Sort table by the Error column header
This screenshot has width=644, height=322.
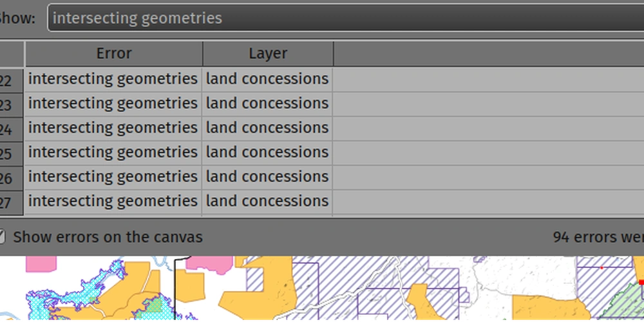[114, 54]
